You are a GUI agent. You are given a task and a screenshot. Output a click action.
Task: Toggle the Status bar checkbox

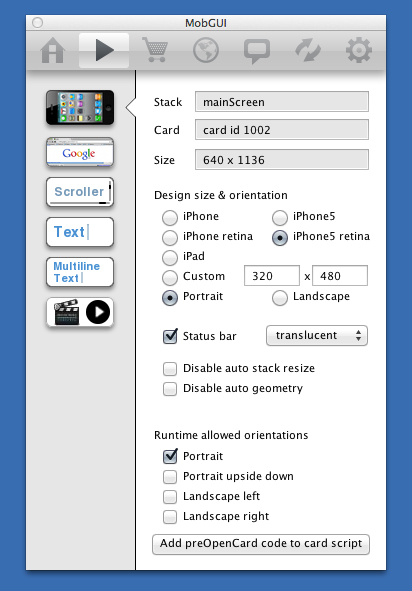click(170, 336)
